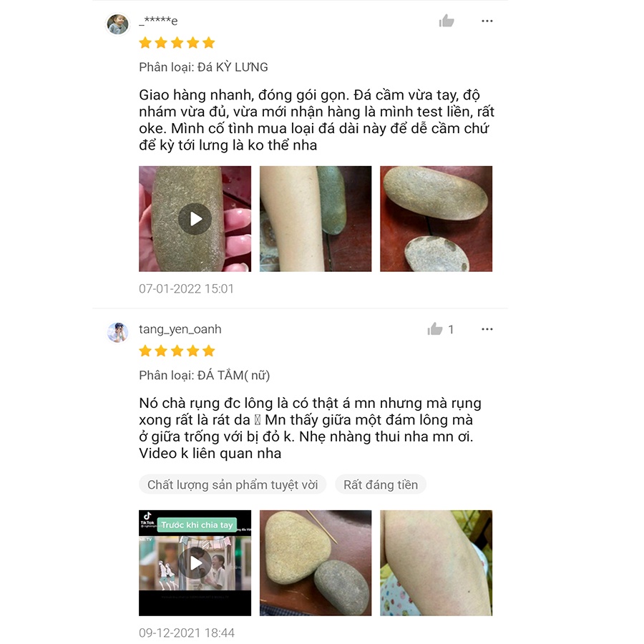Open tang_yen_oanh's profile avatar

click(118, 332)
